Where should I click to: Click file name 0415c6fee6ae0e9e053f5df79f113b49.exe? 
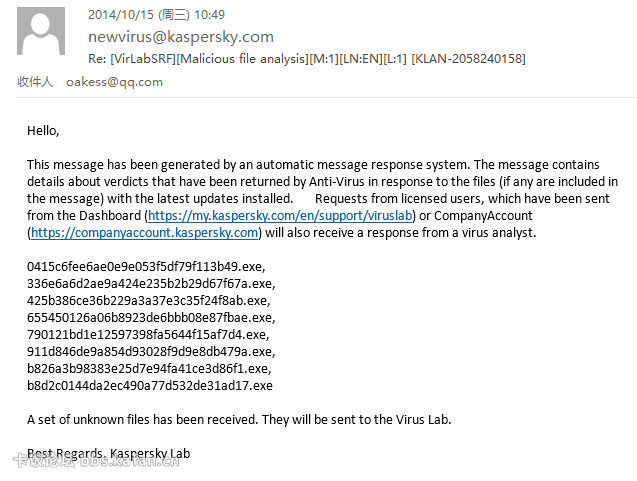point(146,266)
